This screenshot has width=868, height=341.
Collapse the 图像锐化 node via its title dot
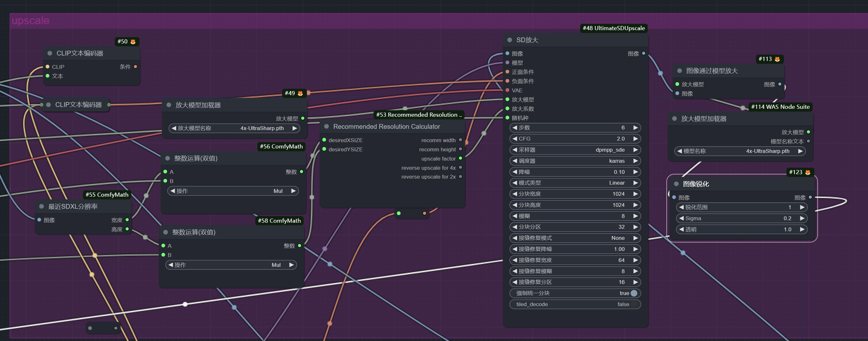(676, 184)
